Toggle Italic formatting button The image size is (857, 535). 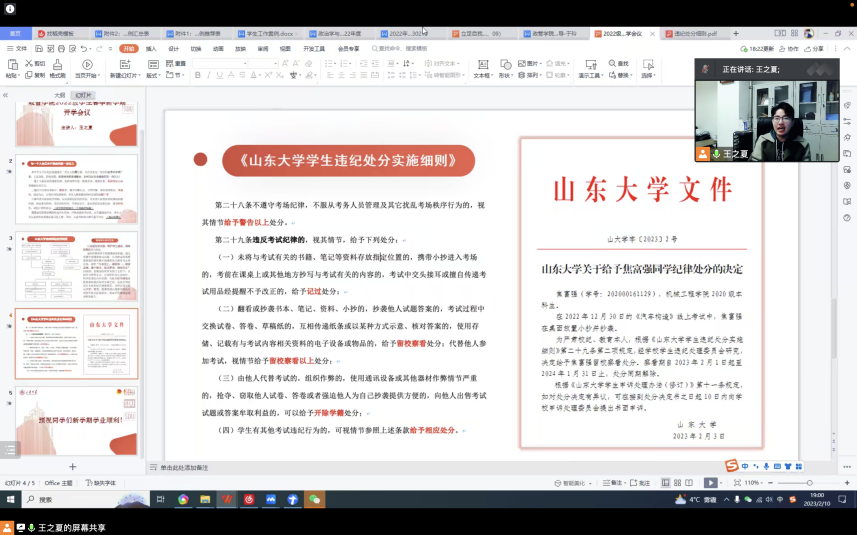(211, 76)
